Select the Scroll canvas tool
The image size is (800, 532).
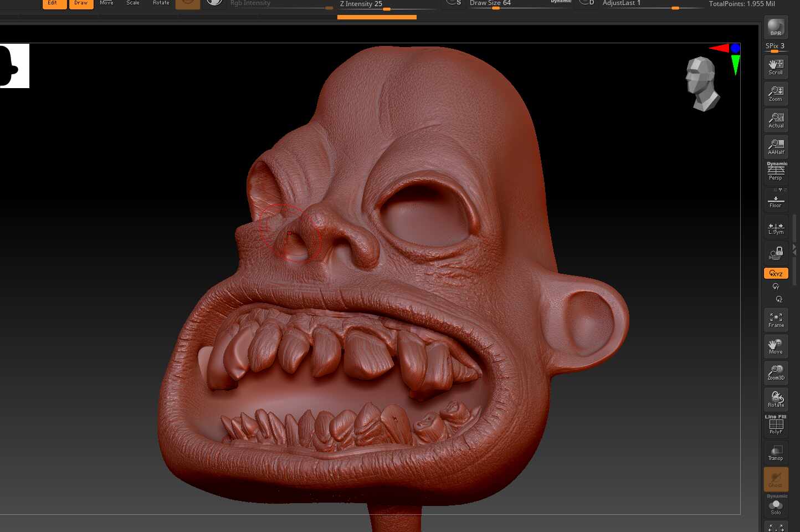pyautogui.click(x=776, y=66)
